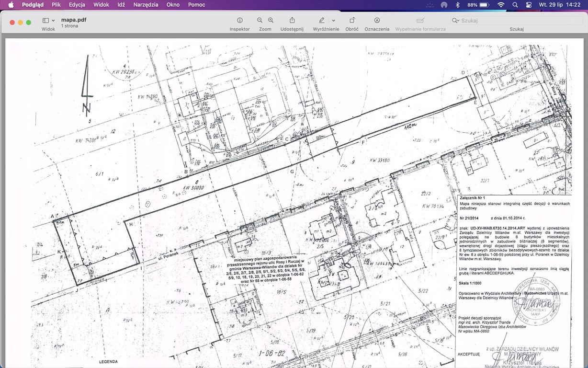The image size is (588, 368).
Task: Click the battery status icon
Action: click(484, 5)
